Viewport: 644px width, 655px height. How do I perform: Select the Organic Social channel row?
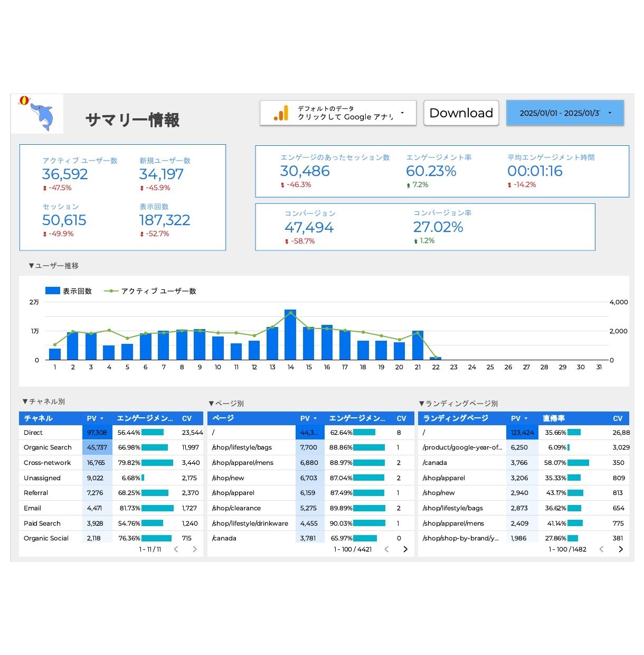[111, 538]
